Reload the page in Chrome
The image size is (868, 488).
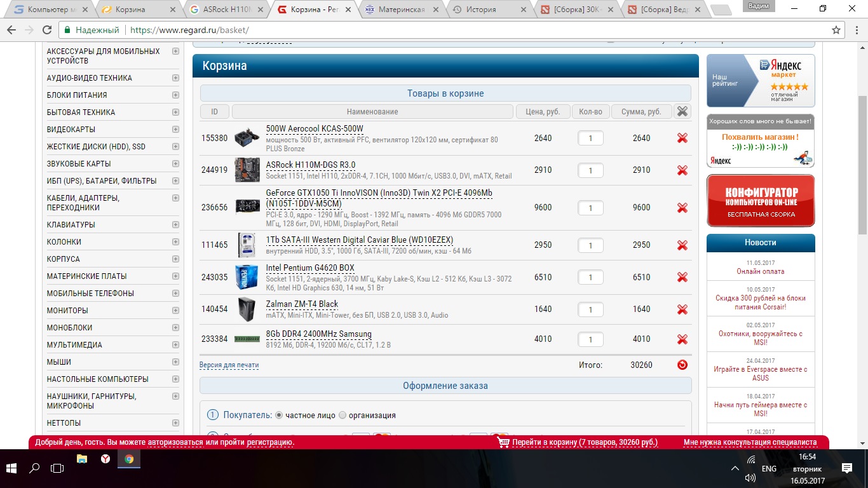(x=47, y=30)
